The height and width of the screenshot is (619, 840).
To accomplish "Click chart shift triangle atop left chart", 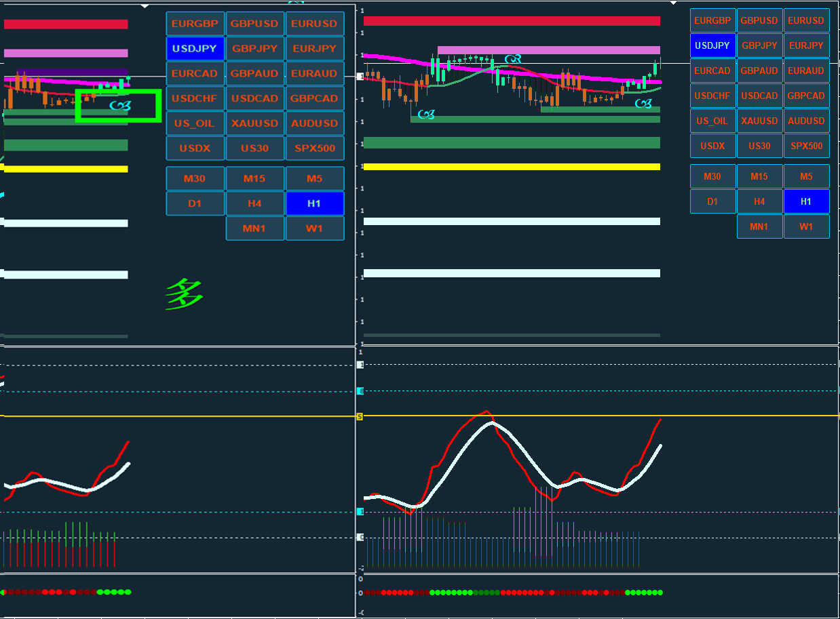I will click(144, 5).
